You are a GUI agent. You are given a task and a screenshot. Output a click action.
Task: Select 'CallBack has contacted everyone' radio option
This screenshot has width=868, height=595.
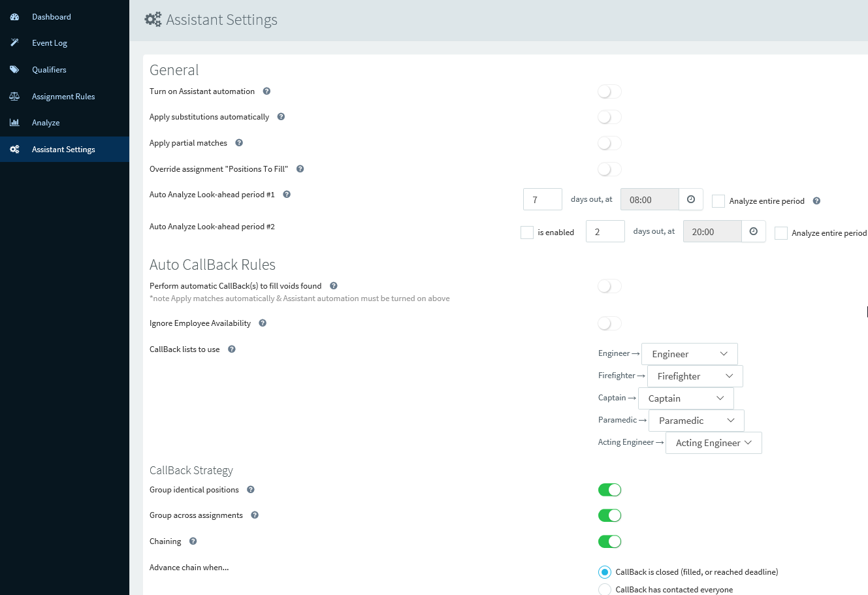605,590
